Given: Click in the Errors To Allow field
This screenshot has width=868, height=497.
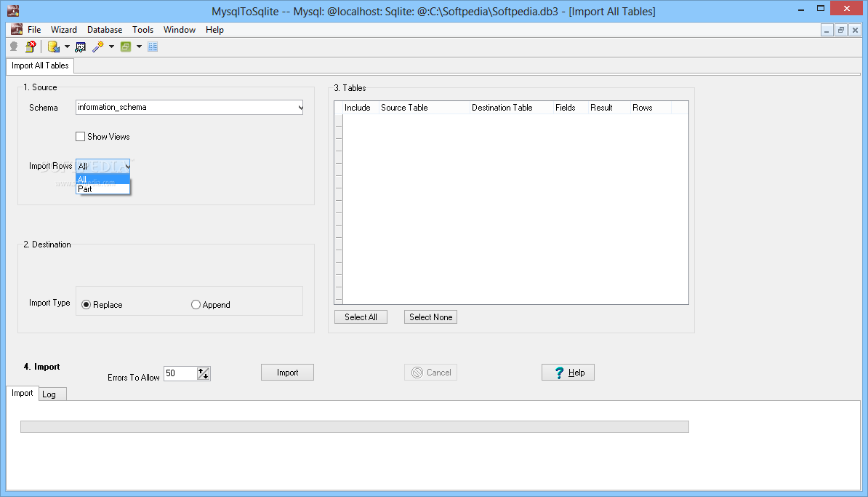Looking at the screenshot, I should coord(180,373).
